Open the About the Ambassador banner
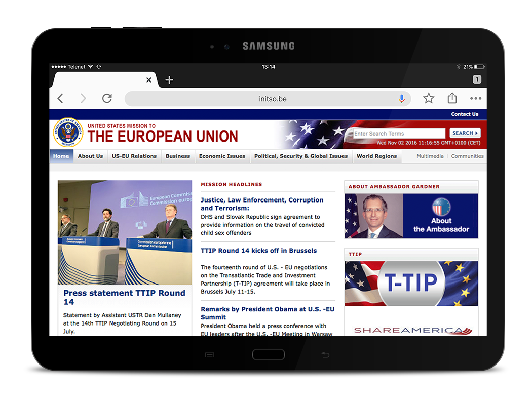The image size is (532, 405). (411, 216)
